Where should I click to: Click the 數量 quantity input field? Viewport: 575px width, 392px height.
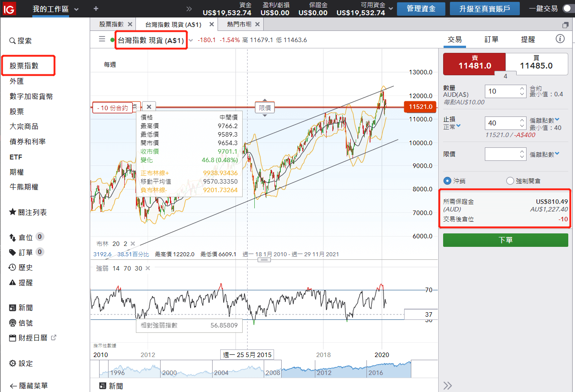point(501,91)
